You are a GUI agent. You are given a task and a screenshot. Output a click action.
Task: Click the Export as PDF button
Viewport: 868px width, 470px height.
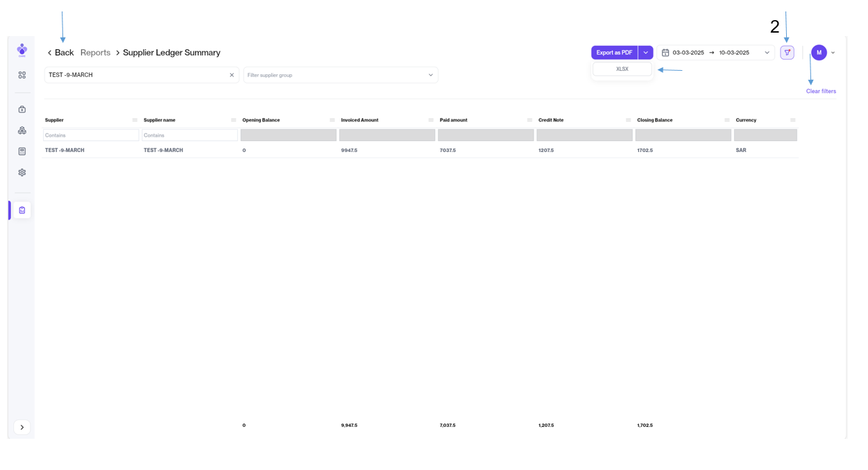point(614,53)
